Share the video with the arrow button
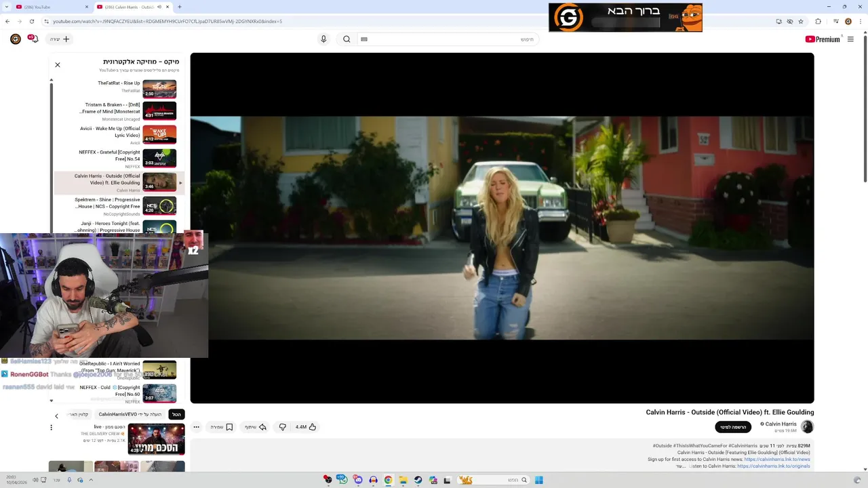 pos(256,427)
